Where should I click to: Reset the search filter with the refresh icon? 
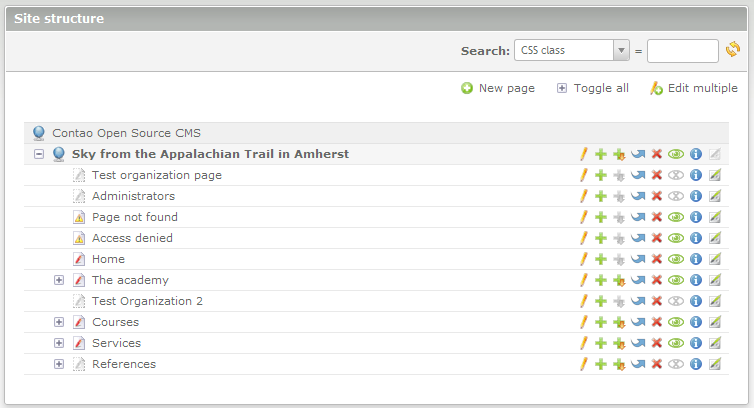733,50
